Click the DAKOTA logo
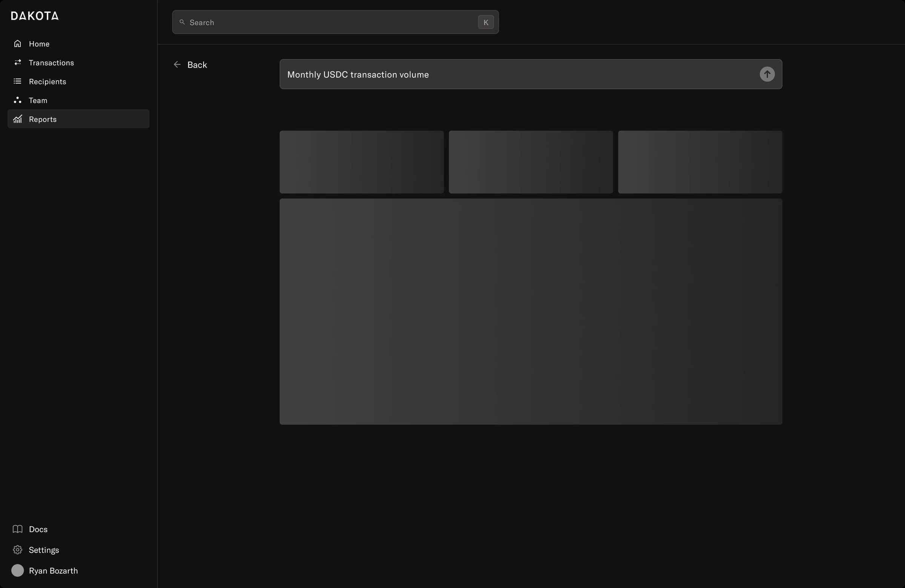 [35, 16]
